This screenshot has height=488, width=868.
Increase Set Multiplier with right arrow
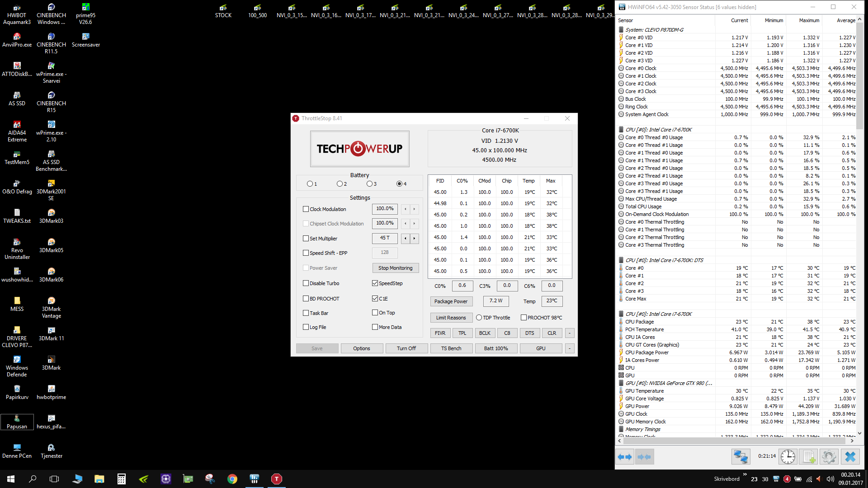point(414,238)
